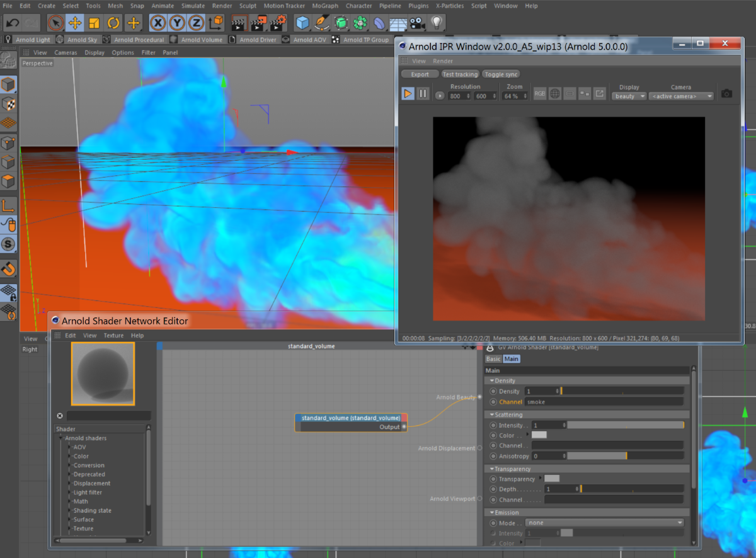Open the Edit Render Settings icon

278,23
